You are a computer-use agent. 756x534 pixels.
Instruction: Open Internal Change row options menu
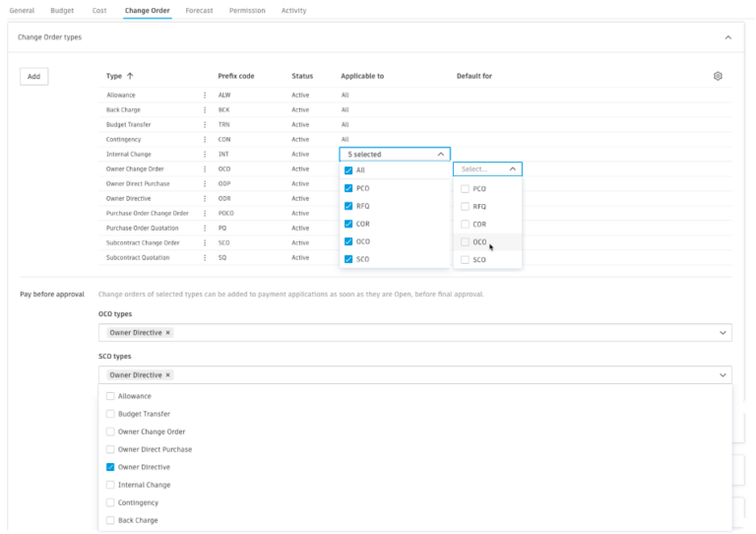coord(205,155)
